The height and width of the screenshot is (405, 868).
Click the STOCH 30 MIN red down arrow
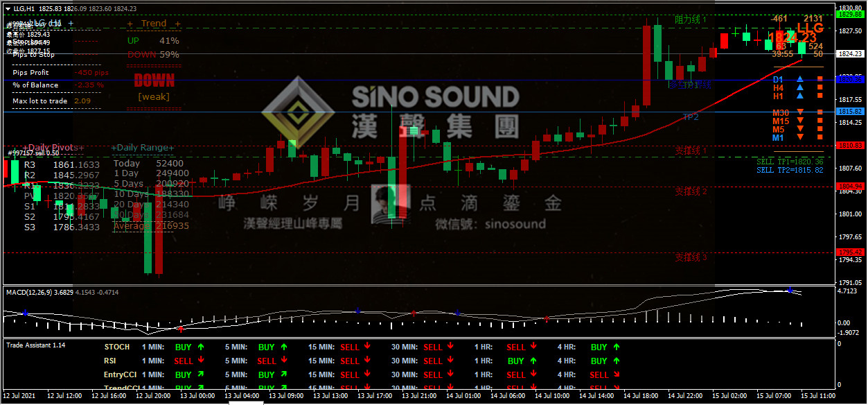(450, 347)
